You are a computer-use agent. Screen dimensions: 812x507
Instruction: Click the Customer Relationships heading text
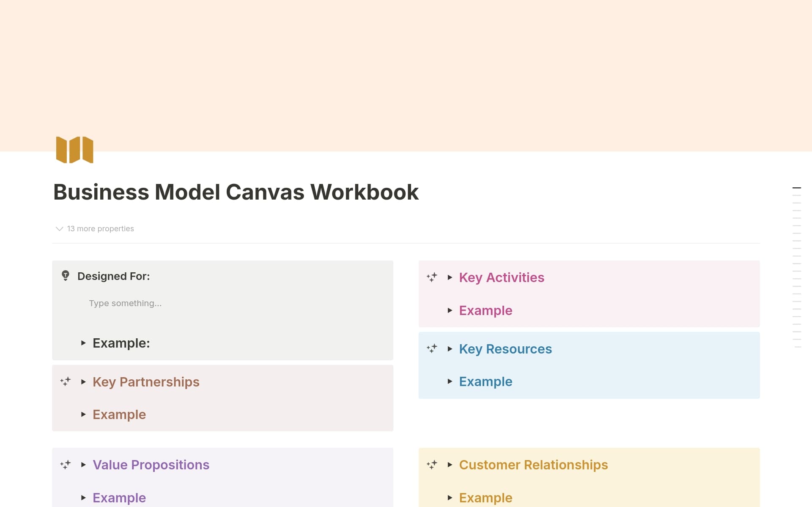533,465
